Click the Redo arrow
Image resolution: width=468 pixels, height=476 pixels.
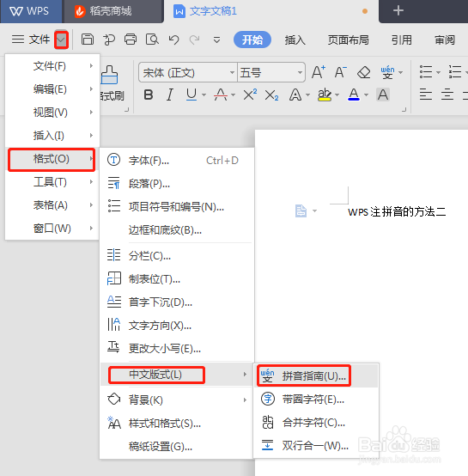pos(195,40)
